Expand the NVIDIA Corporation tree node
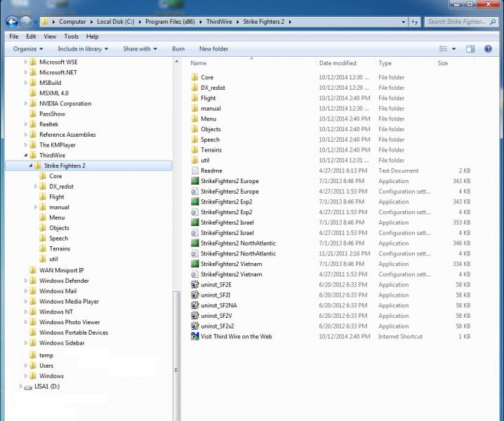Screen dimensions: 504x421 pos(26,103)
